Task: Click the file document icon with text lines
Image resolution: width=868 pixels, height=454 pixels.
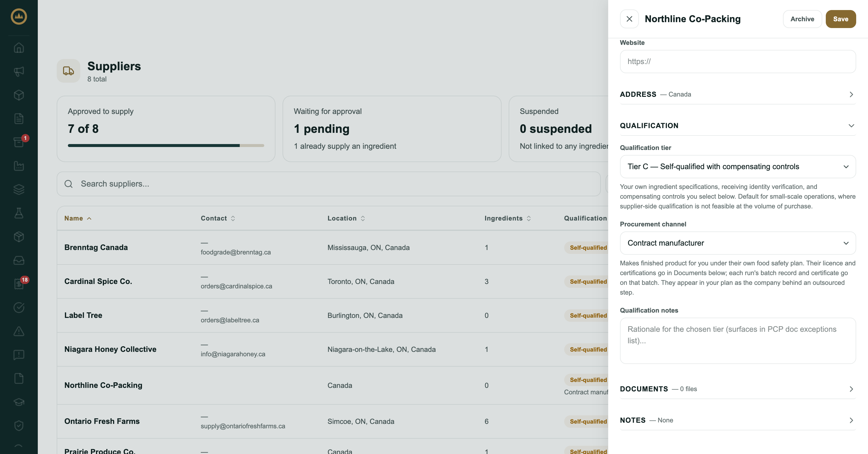Action: tap(19, 118)
